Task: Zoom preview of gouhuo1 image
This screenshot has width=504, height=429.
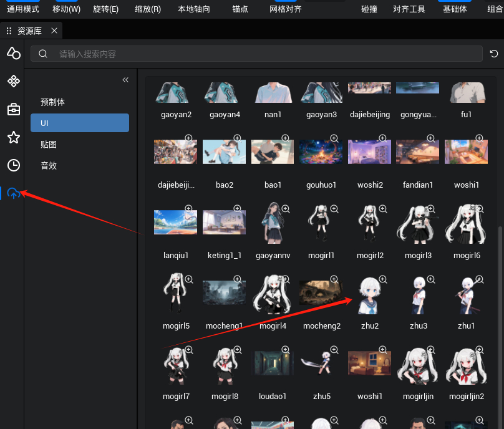Action: pyautogui.click(x=334, y=138)
